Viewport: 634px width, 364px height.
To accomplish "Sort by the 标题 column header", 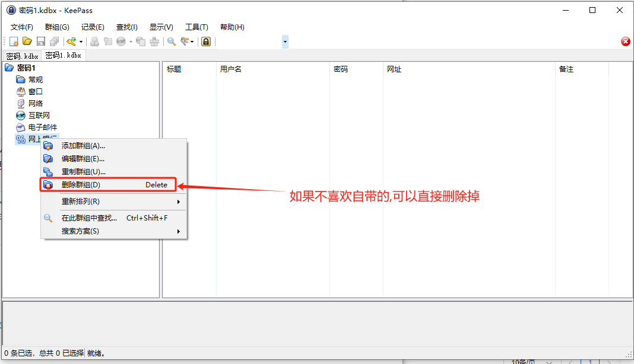I will 189,69.
